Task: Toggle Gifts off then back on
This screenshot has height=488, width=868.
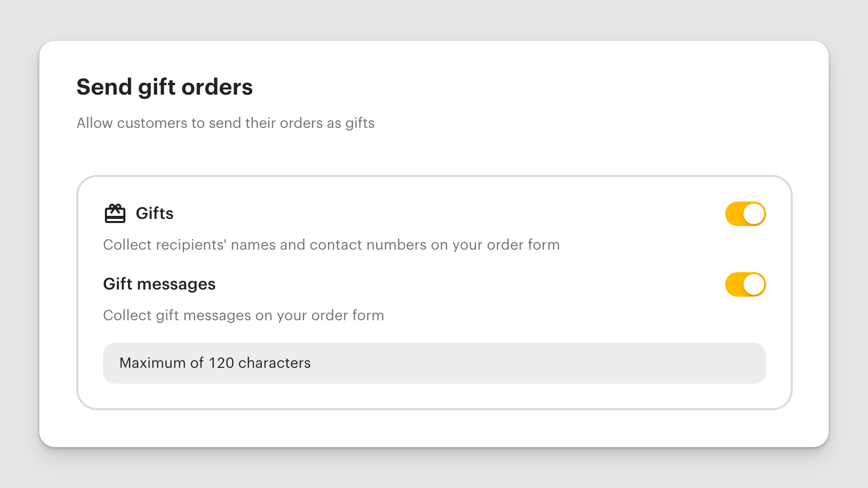Action: tap(745, 214)
